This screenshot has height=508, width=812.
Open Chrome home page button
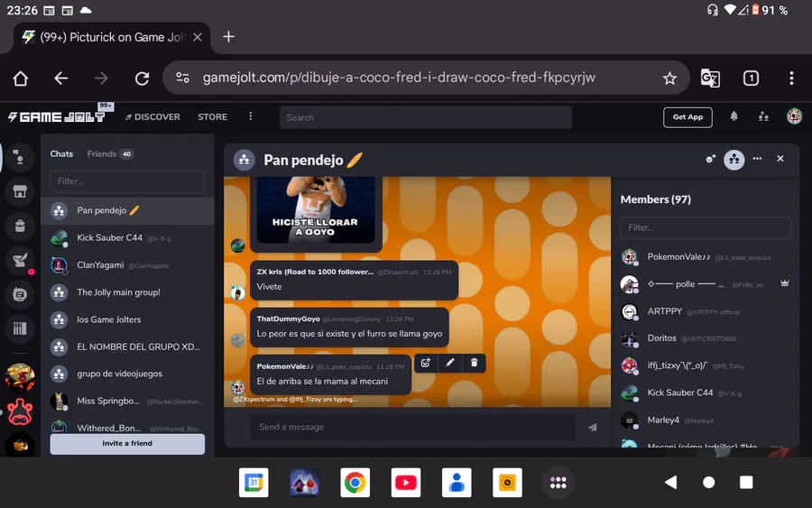pyautogui.click(x=21, y=79)
